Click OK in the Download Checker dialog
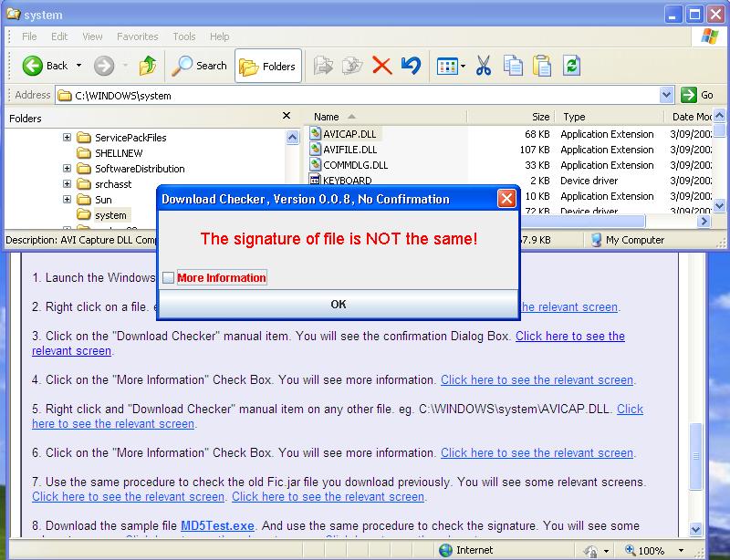 (339, 305)
